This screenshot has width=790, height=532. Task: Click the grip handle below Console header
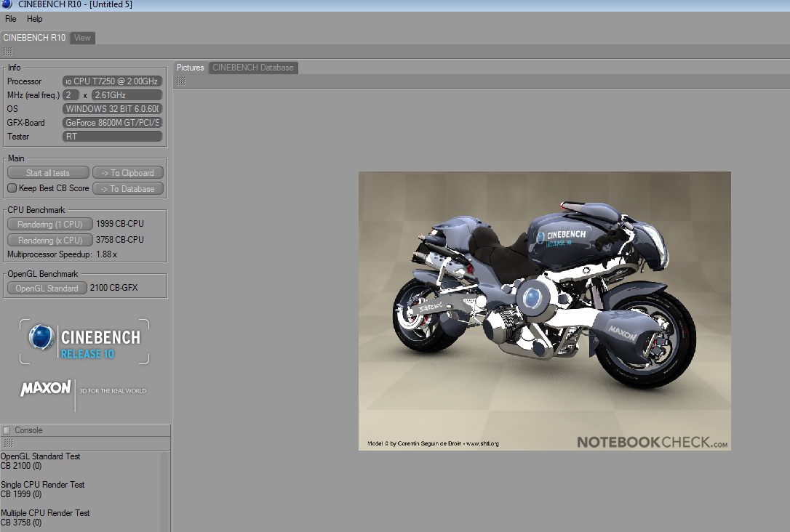click(8, 443)
